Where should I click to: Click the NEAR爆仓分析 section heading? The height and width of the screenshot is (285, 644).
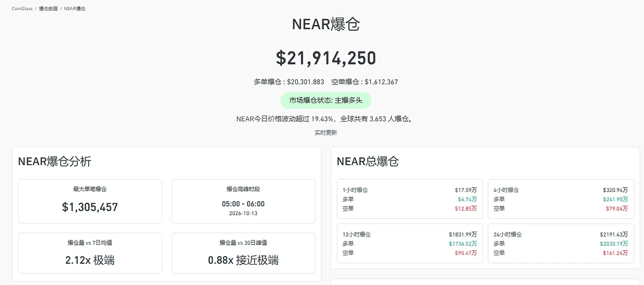[x=55, y=161]
